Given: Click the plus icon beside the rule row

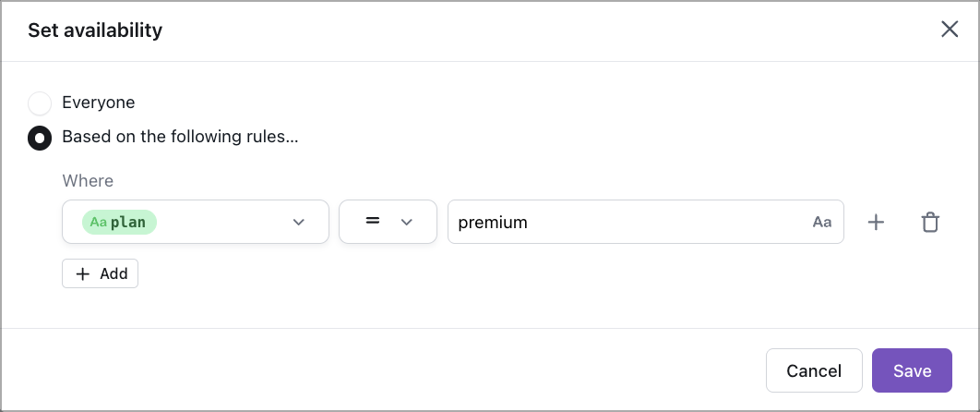Looking at the screenshot, I should [876, 222].
